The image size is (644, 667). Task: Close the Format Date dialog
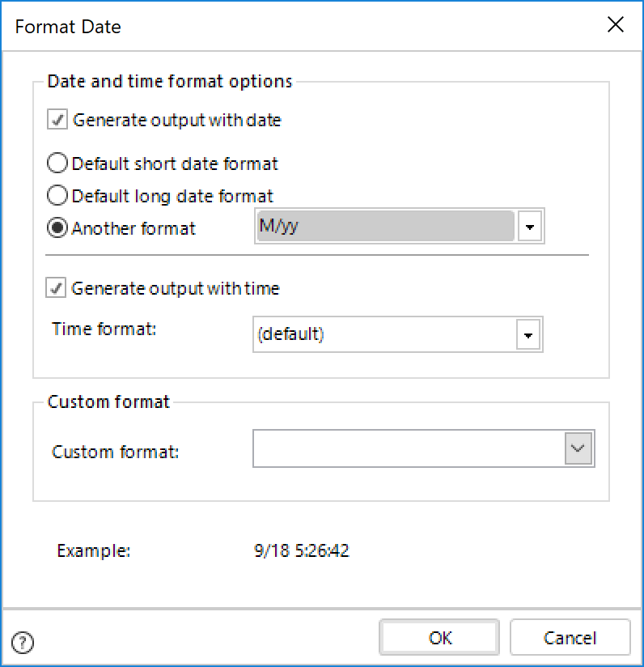click(616, 24)
